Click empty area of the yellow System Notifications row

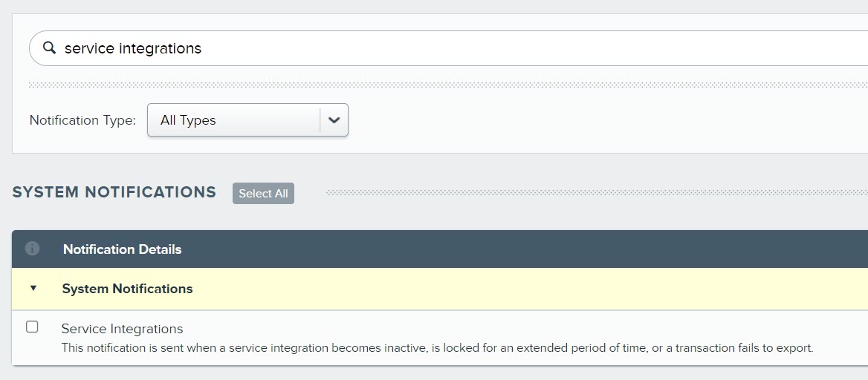click(520, 289)
